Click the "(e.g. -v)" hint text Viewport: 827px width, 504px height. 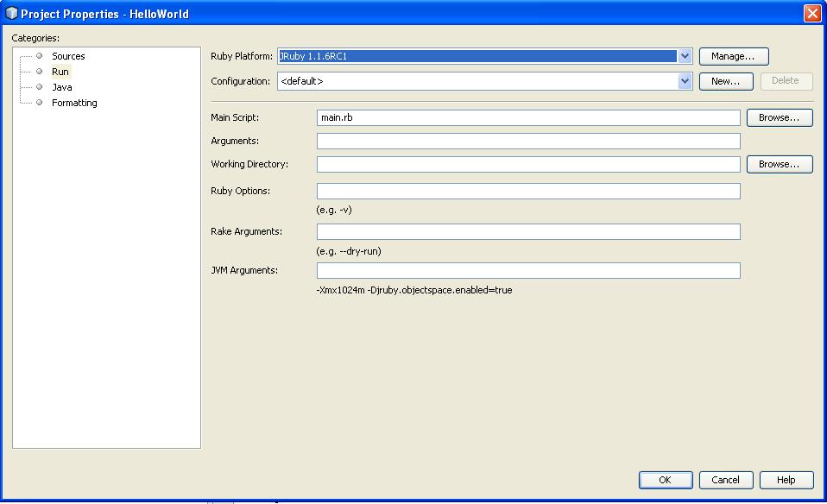point(334,210)
